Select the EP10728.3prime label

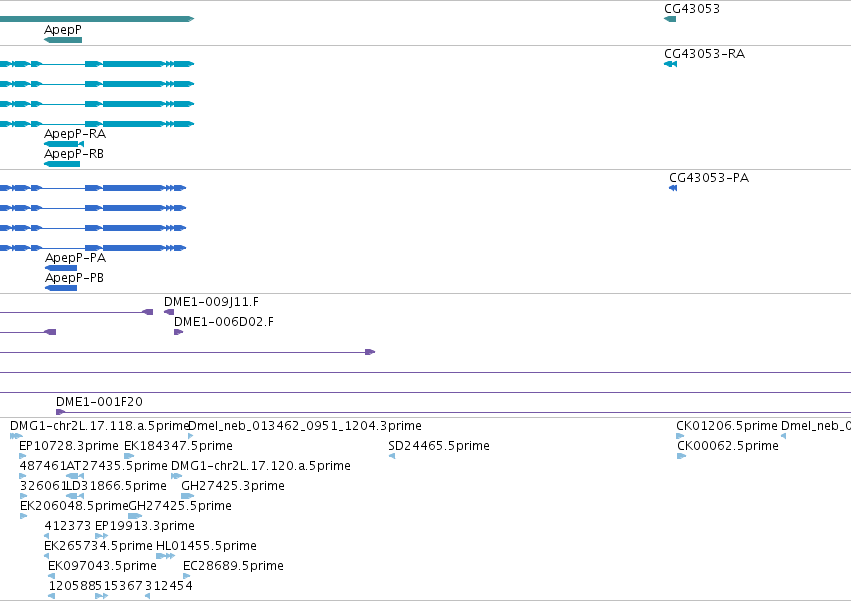point(69,446)
